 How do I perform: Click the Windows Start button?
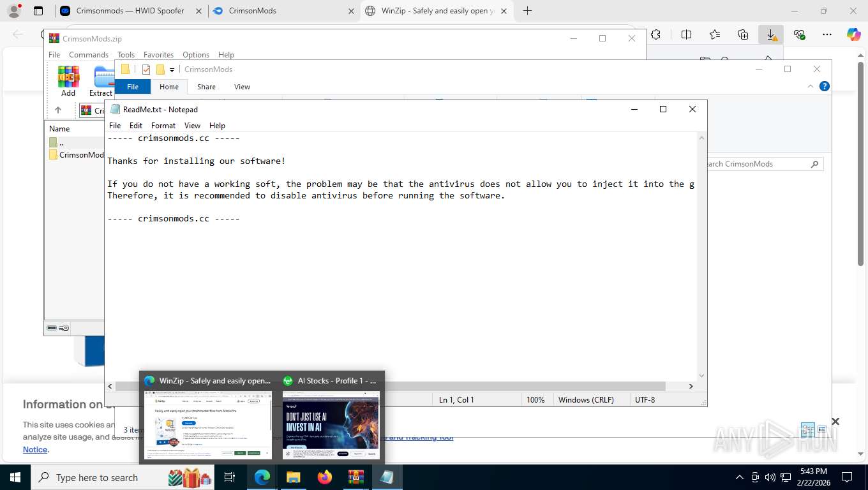[15, 477]
